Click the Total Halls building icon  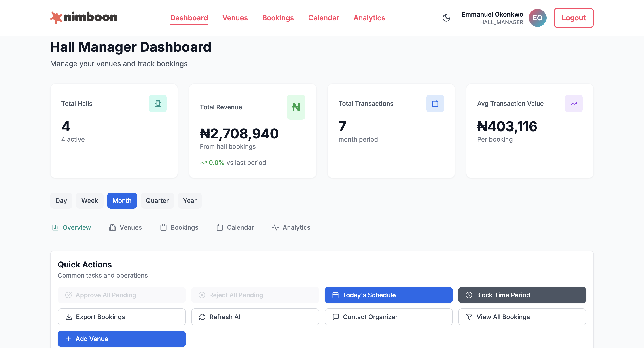pos(158,104)
